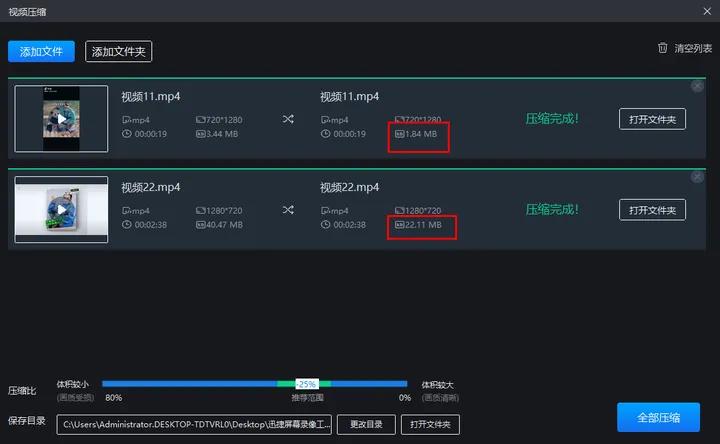Click the 清空列表 label
The image size is (720, 444).
pyautogui.click(x=693, y=48)
